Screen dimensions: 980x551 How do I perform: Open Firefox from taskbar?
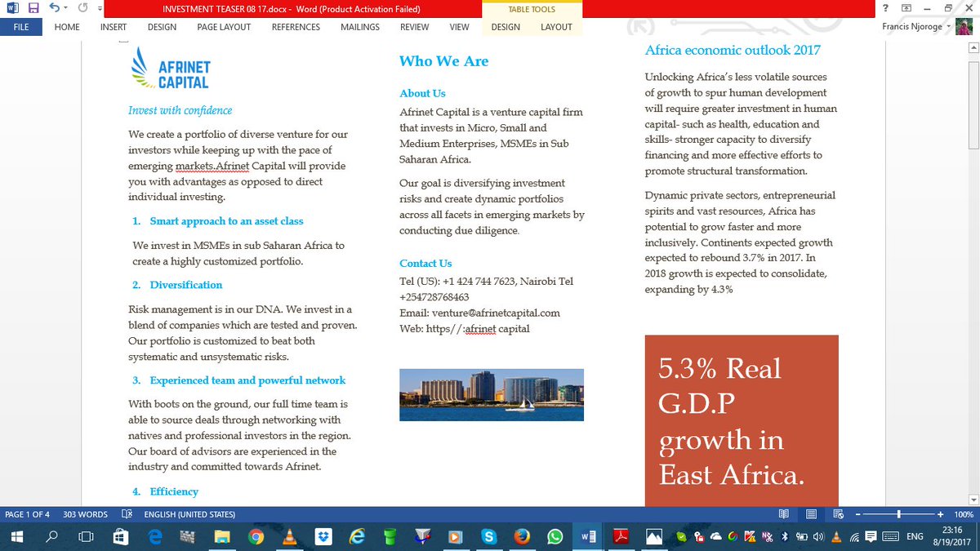point(523,536)
